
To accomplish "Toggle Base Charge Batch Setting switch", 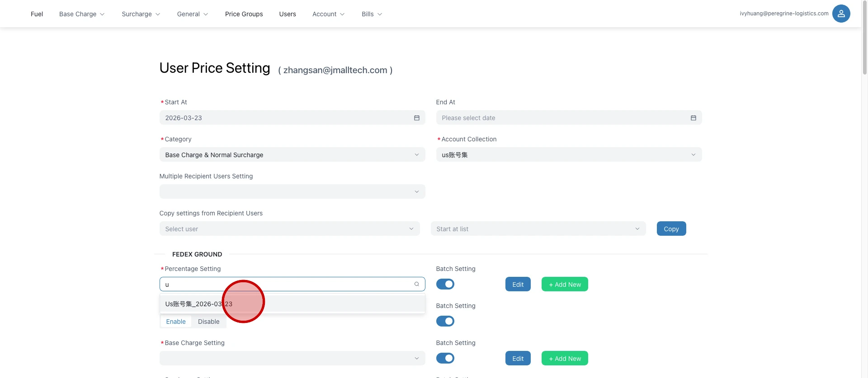I will (445, 358).
